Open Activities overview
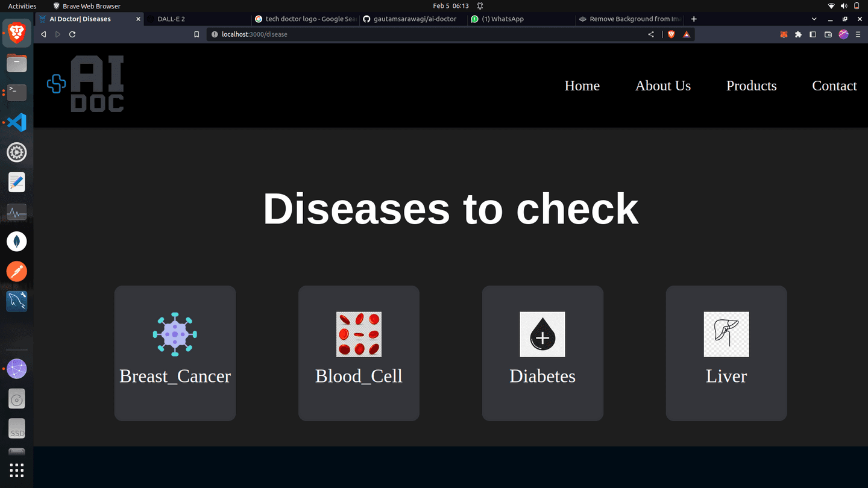 [22, 6]
